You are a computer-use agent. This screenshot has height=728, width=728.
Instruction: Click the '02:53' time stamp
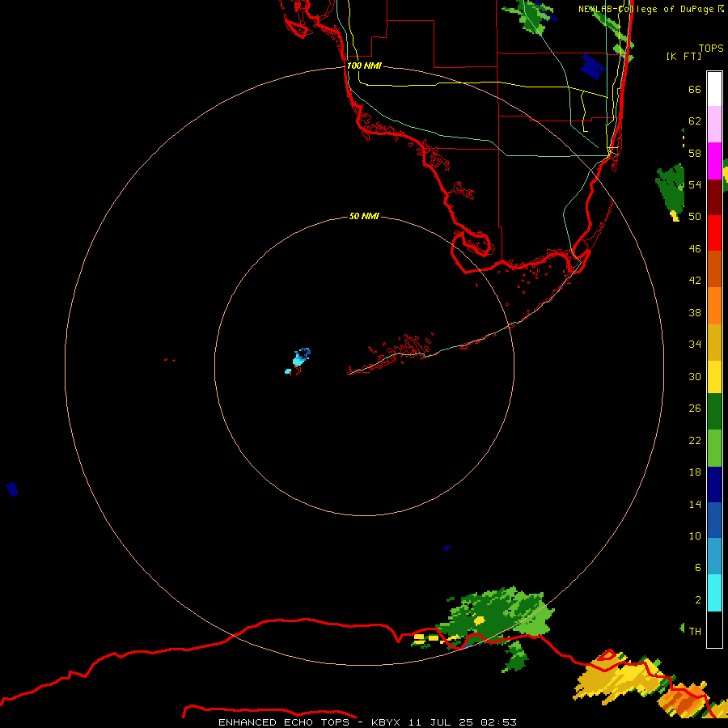pyautogui.click(x=498, y=722)
